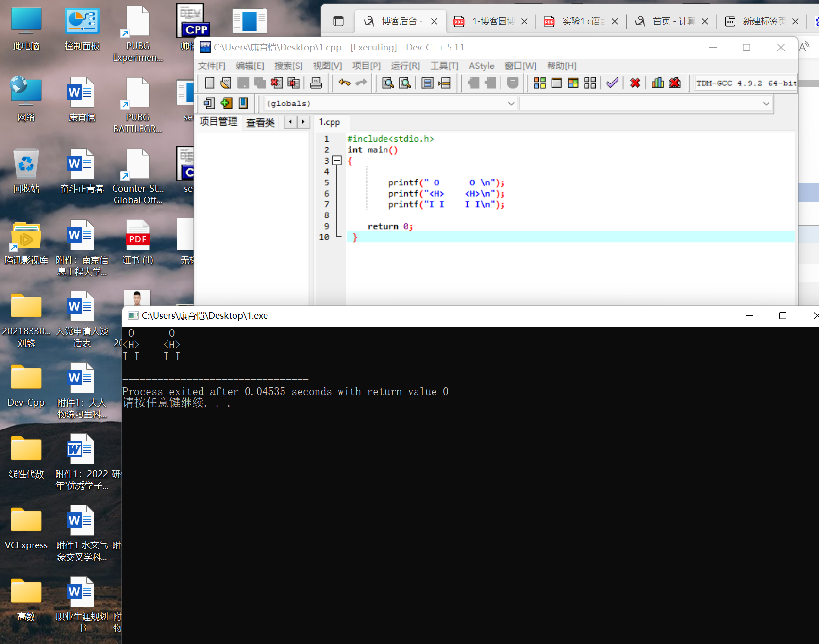Click the right tab scroll arrow

303,122
